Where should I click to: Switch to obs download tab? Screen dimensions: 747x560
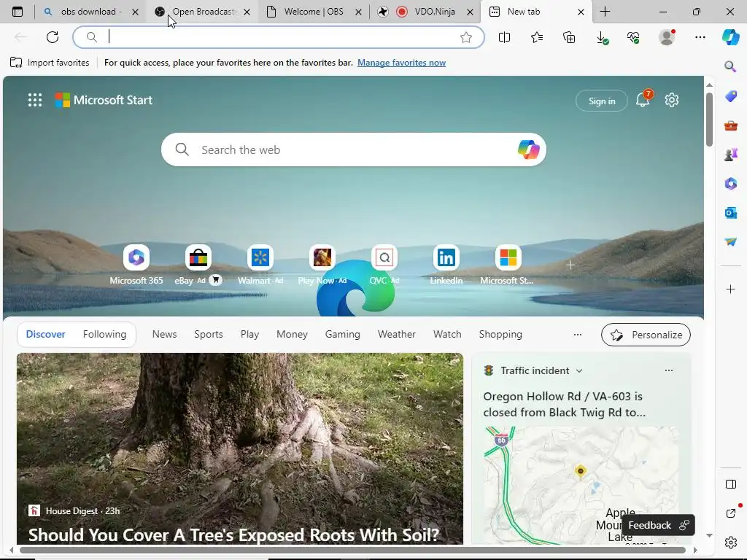pos(90,12)
